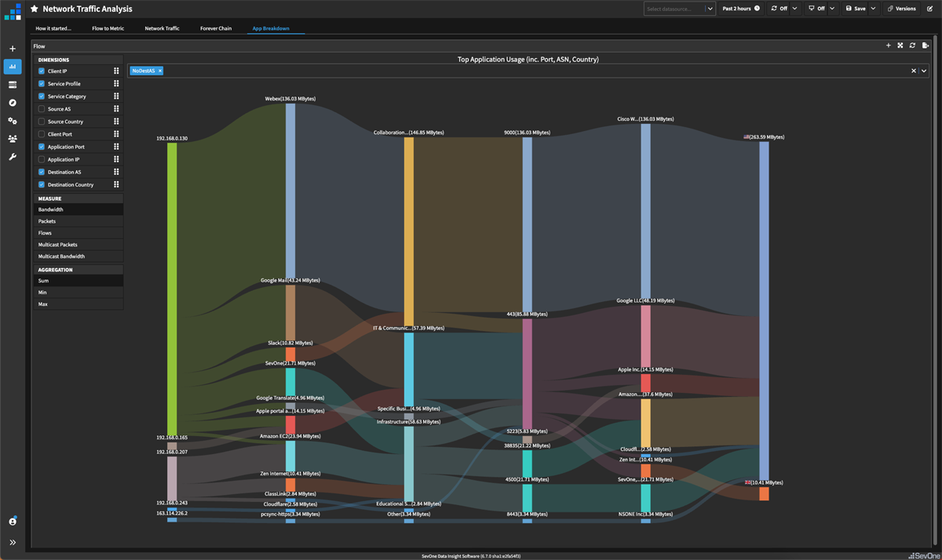Viewport: 942px width, 560px height.
Task: Click the Versions button
Action: point(901,9)
